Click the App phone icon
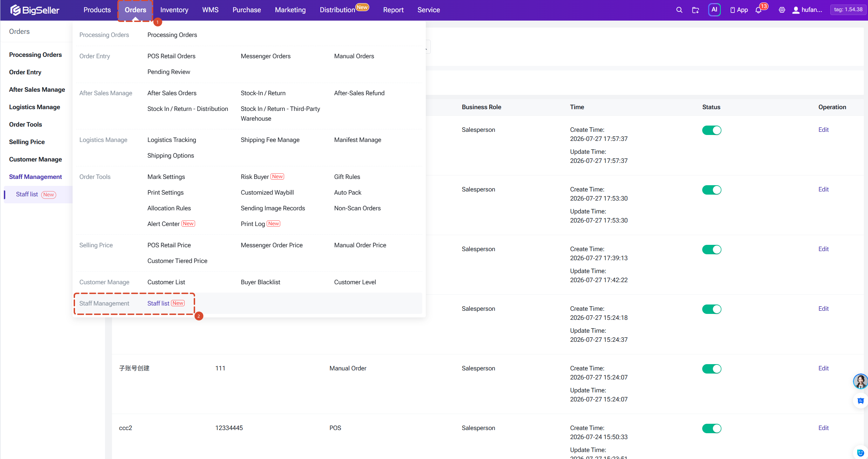The image size is (868, 459). [x=739, y=10]
